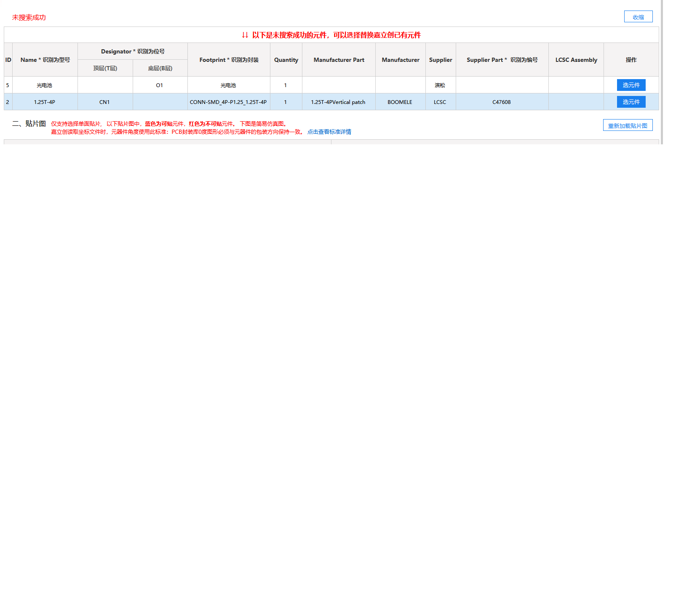This screenshot has height=590, width=700.
Task: Click the 滨松 supplier cell
Action: click(x=440, y=85)
